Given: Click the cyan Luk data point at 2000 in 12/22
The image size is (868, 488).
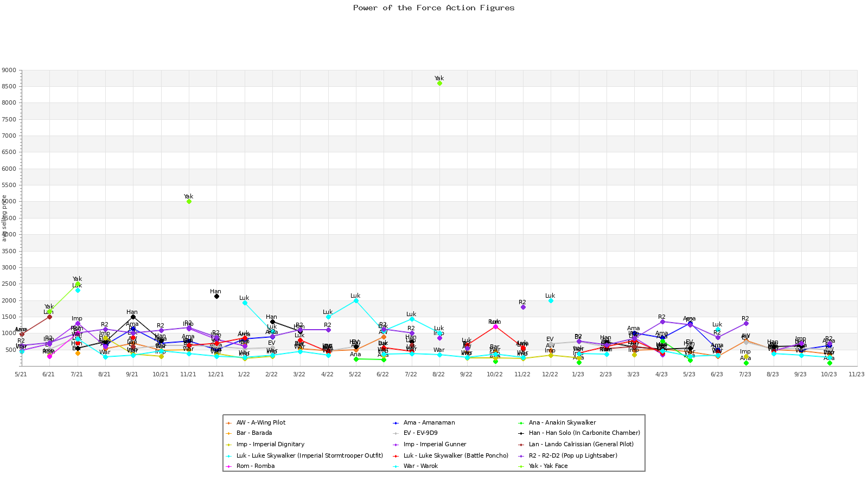Looking at the screenshot, I should 551,300.
